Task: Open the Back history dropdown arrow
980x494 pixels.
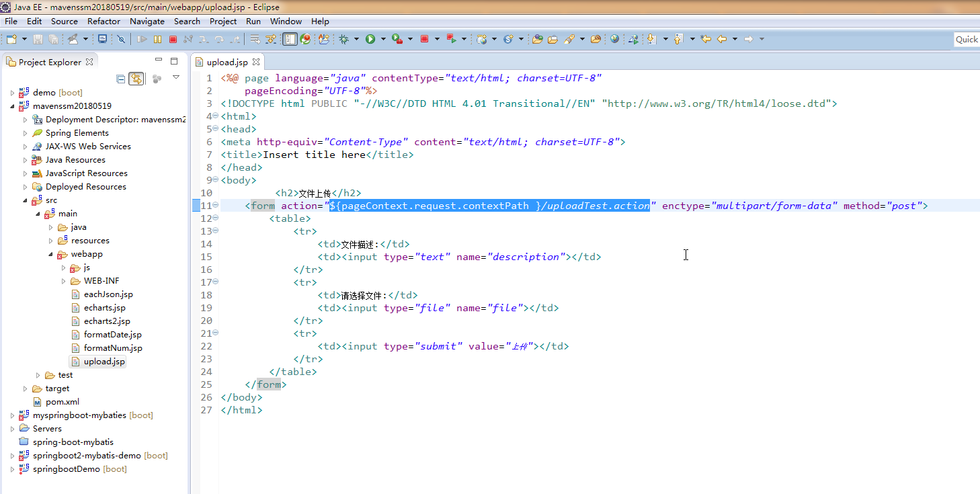Action: (x=735, y=39)
